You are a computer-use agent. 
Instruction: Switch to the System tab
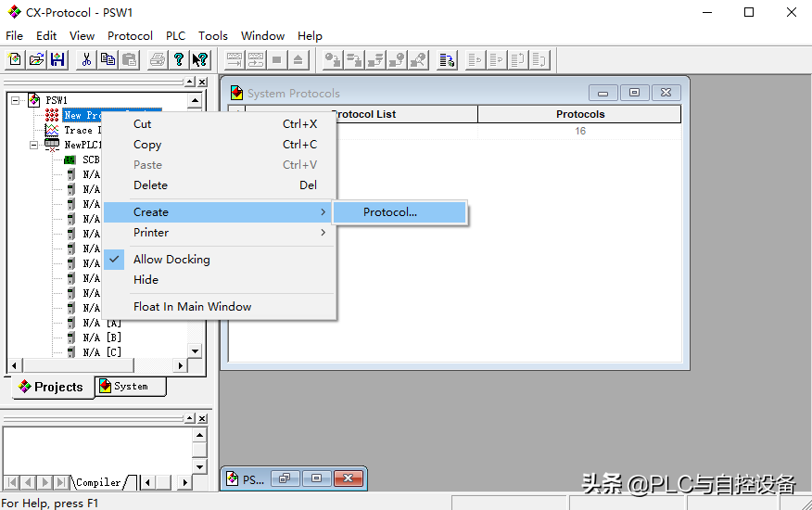point(130,386)
